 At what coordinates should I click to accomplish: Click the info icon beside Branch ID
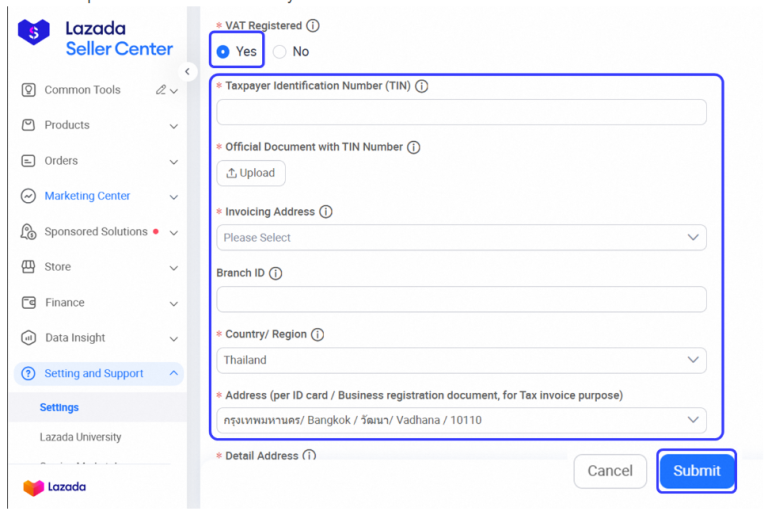coord(276,274)
